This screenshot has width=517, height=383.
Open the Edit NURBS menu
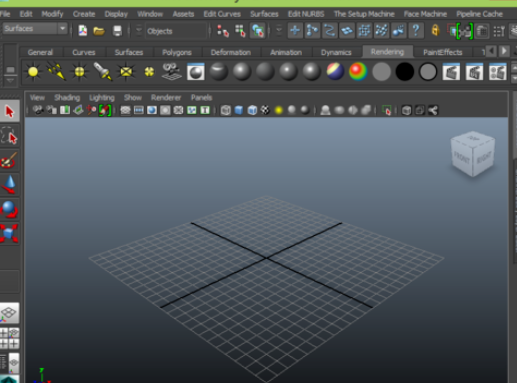pyautogui.click(x=306, y=14)
